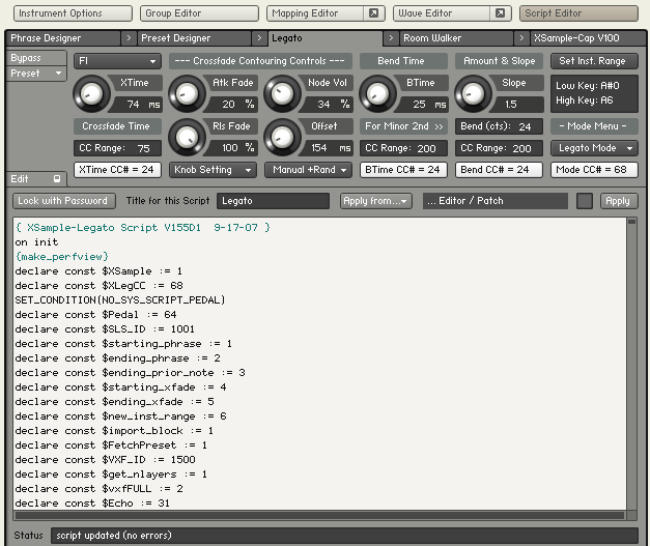Click the Low Key: A#0 text
Viewport: 650px width, 546px height.
tap(587, 86)
